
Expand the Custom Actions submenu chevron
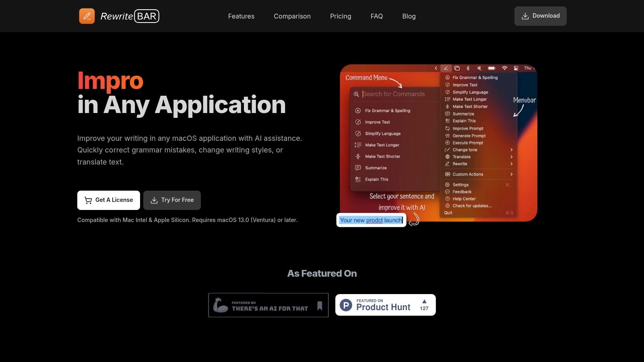(x=511, y=174)
